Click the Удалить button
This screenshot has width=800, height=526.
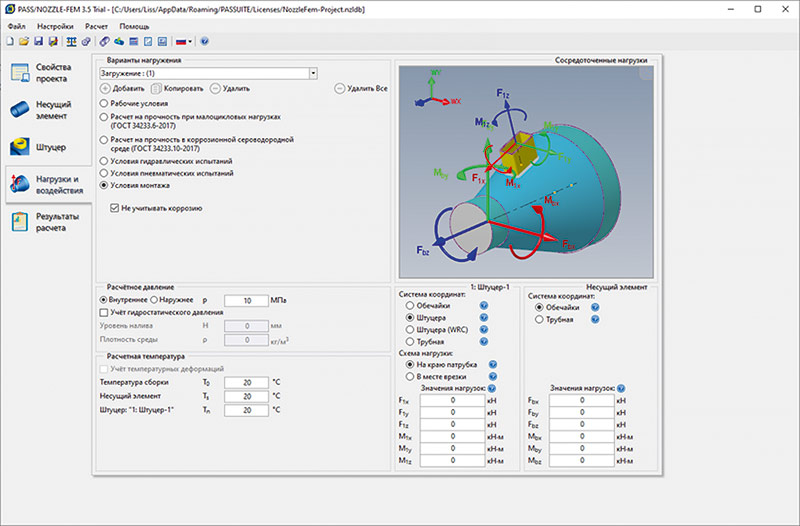tap(230, 88)
